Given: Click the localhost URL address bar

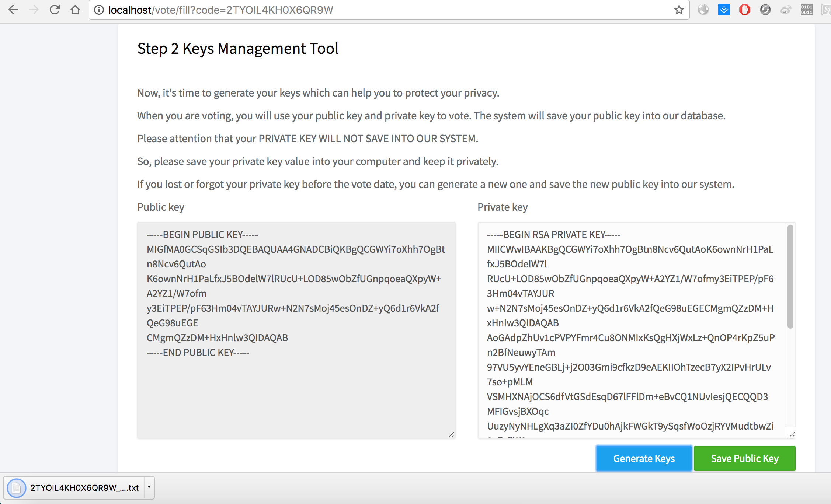Looking at the screenshot, I should pos(369,10).
